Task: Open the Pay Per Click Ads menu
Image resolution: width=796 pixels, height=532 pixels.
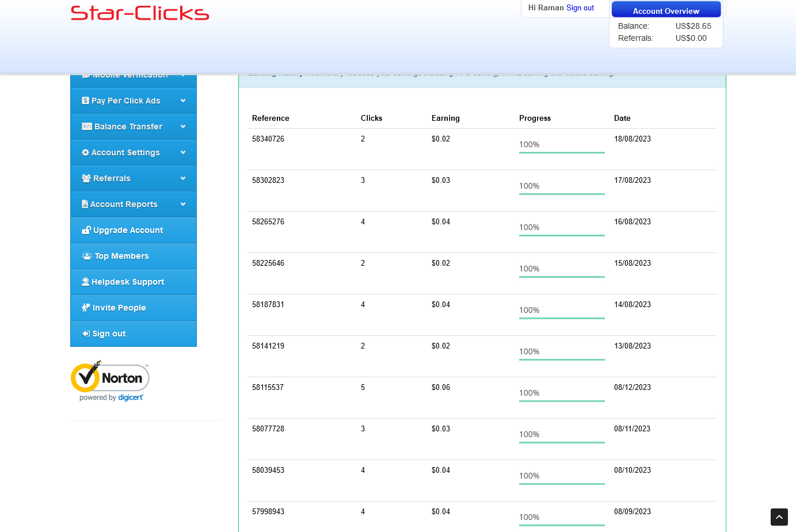Action: [134, 101]
